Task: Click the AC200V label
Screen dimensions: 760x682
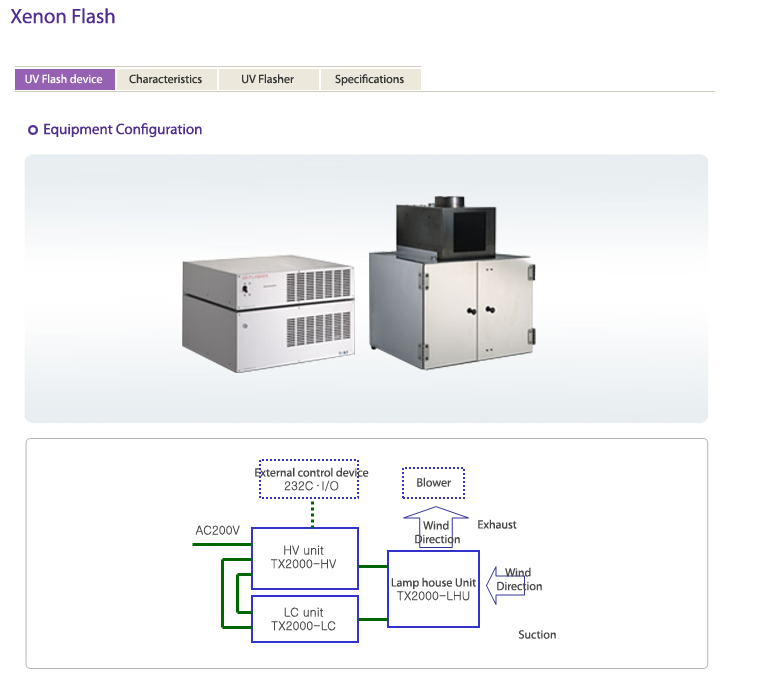Action: [x=217, y=530]
